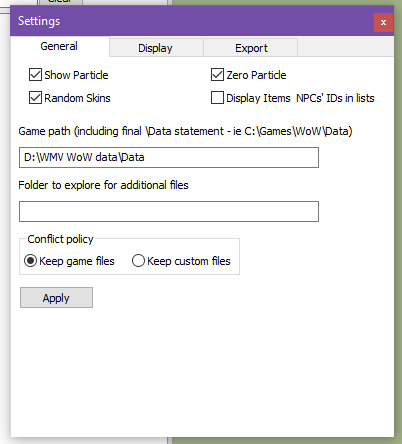
Task: Close the Settings dialog with the red X
Action: [x=383, y=22]
